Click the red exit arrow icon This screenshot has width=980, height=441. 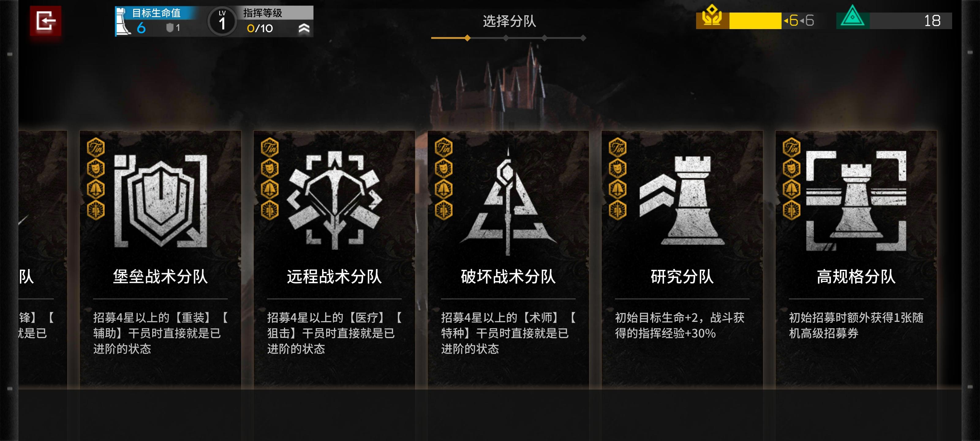point(46,21)
